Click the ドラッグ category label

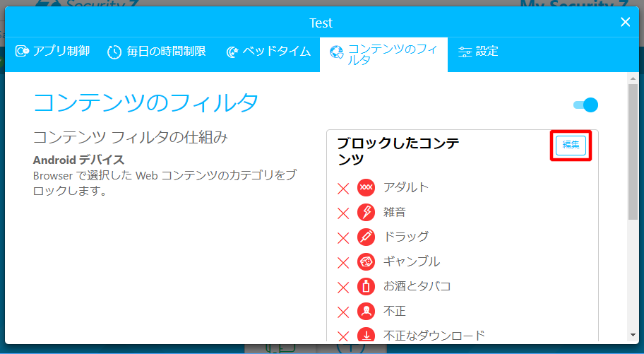click(x=405, y=237)
